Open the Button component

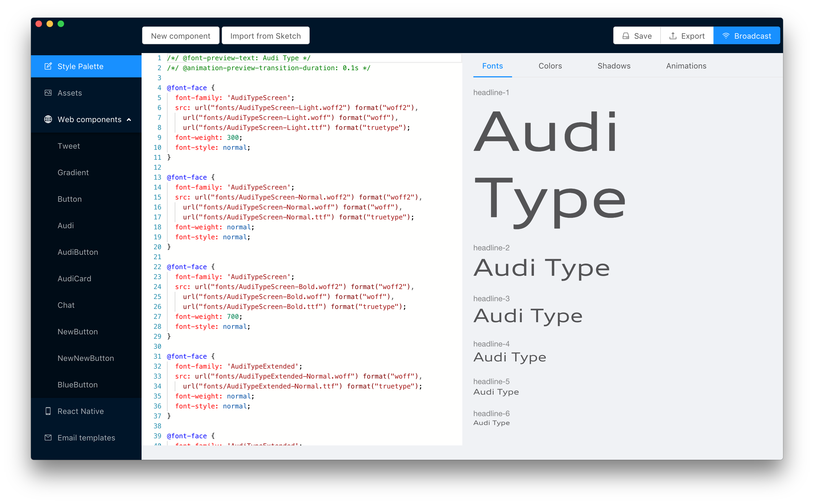86,199
